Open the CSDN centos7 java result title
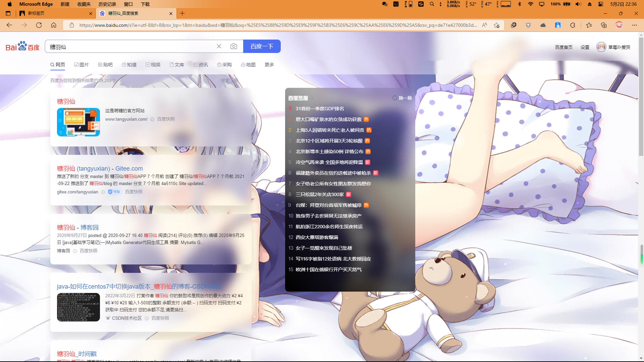The height and width of the screenshot is (362, 644). pyautogui.click(x=139, y=287)
